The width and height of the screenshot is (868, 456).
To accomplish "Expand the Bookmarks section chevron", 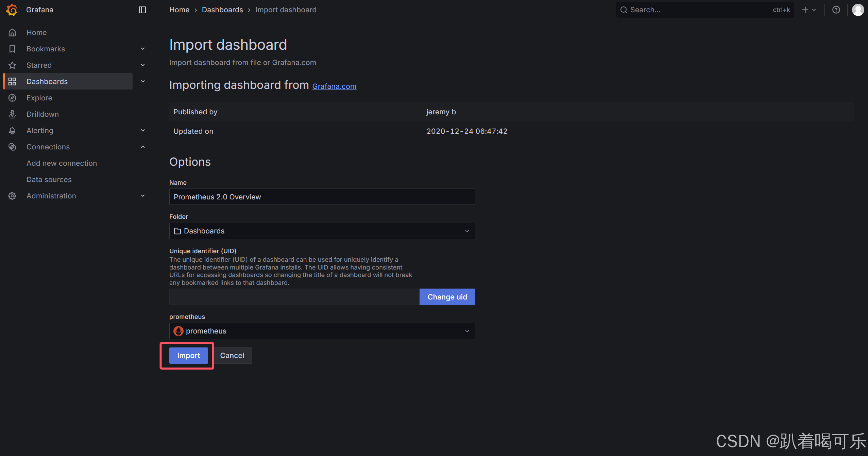I will (143, 49).
